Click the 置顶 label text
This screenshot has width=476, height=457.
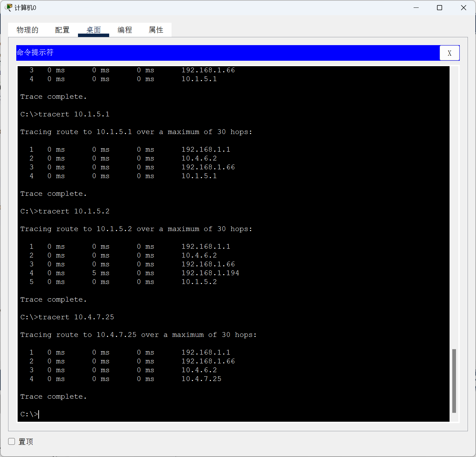click(26, 441)
